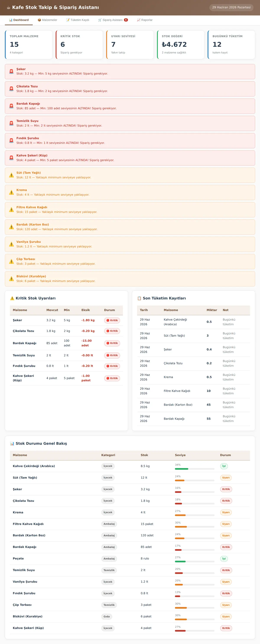Click the date badge 29 Haziran 2026 Pazartesi
Screen dimensions: 260x644
[x=231, y=8]
